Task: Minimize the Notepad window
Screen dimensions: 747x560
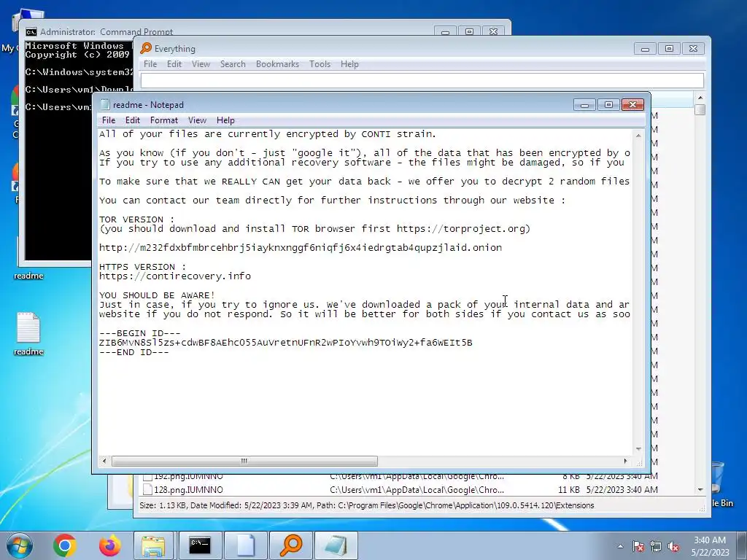Action: pos(584,105)
